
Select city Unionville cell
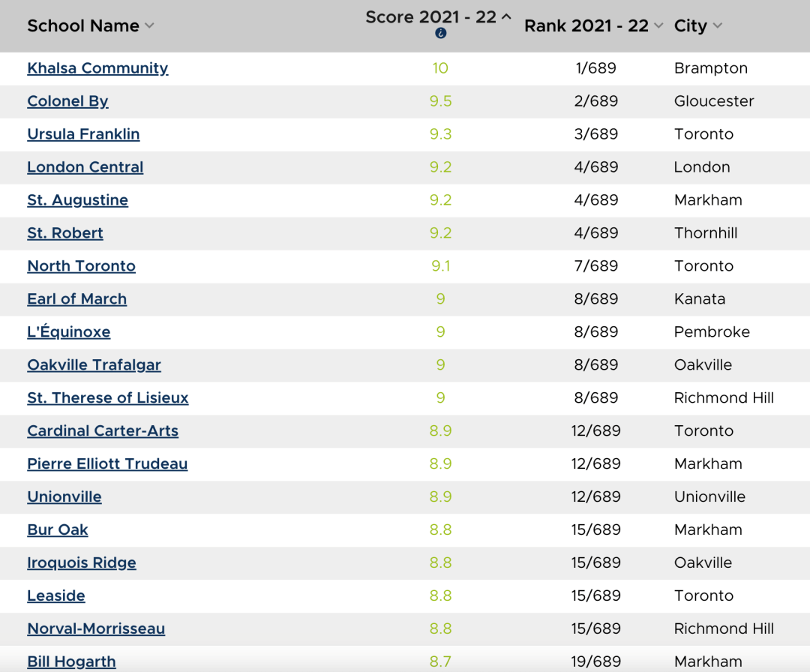click(709, 497)
